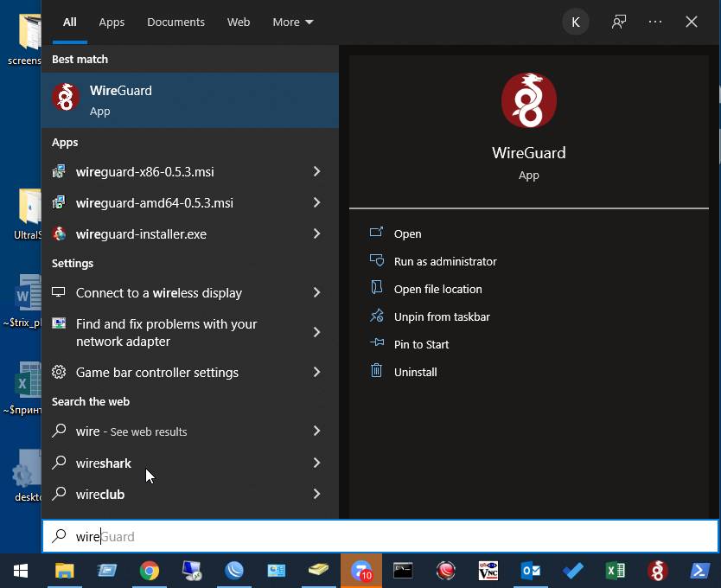Expand the wireclub web suggestion arrow
Image resolution: width=721 pixels, height=588 pixels.
point(316,494)
